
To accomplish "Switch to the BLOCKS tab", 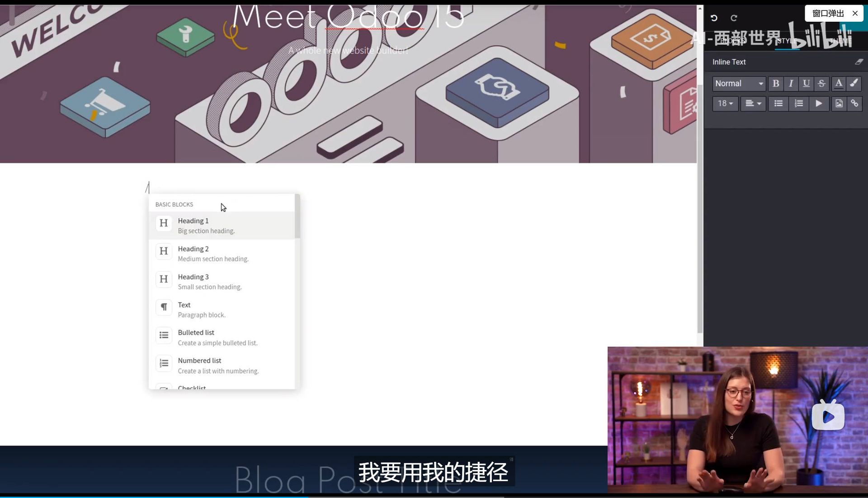I will tap(733, 41).
